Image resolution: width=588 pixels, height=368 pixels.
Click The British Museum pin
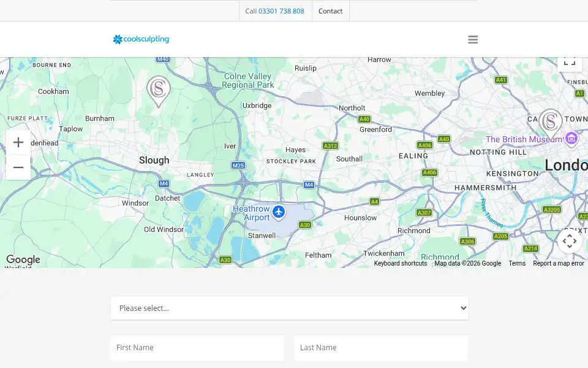[x=571, y=139]
